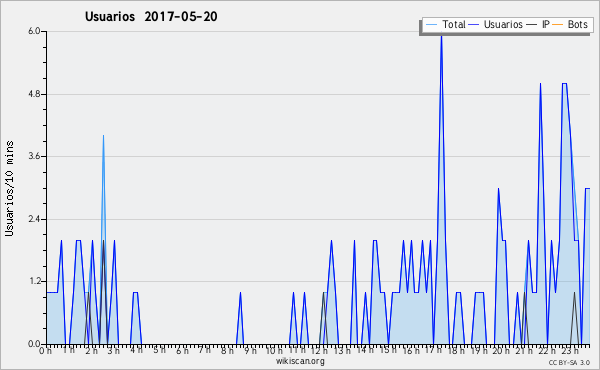Click the '0 h' x-axis label

46,350
